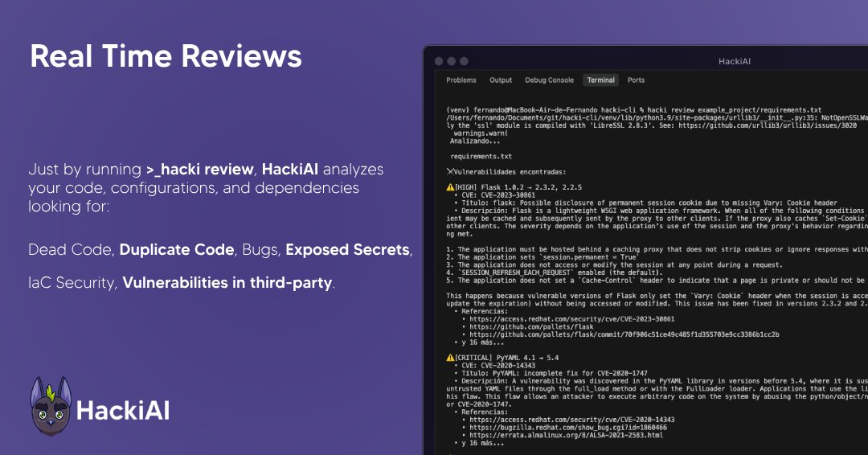Open the github.com/pallets/flask link

point(531,326)
